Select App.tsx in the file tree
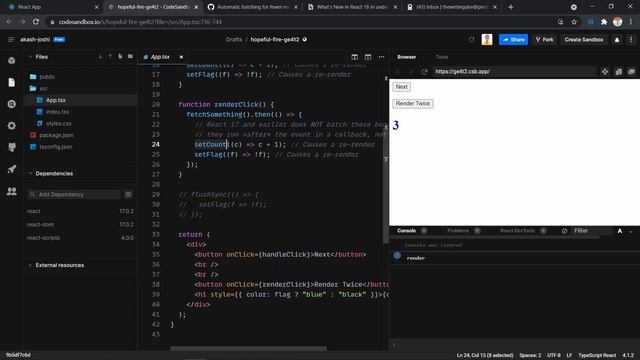 (56, 100)
